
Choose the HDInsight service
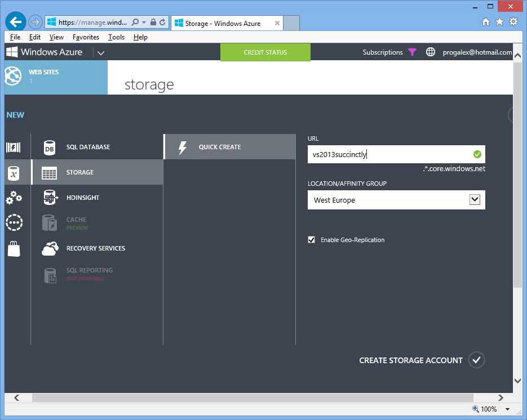83,197
